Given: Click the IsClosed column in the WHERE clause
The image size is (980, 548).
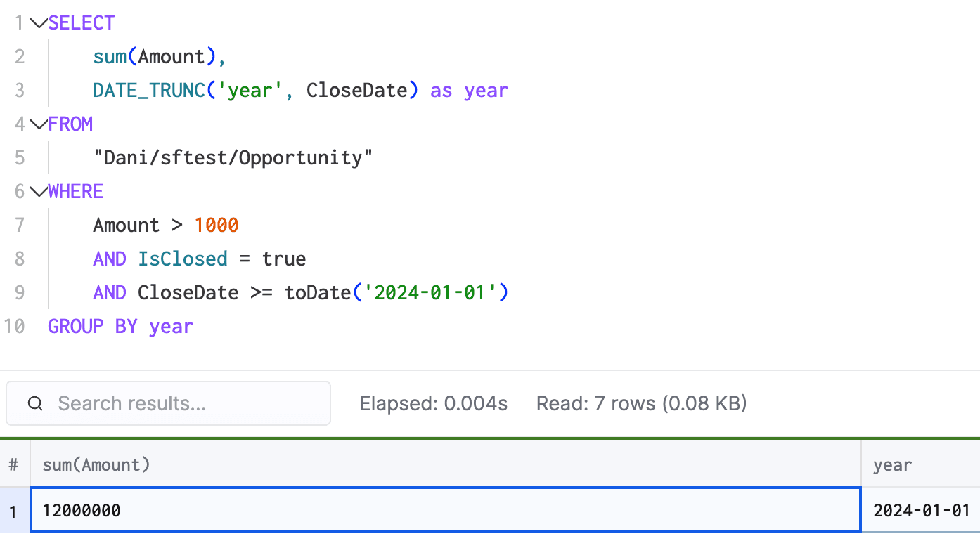Looking at the screenshot, I should [x=183, y=259].
